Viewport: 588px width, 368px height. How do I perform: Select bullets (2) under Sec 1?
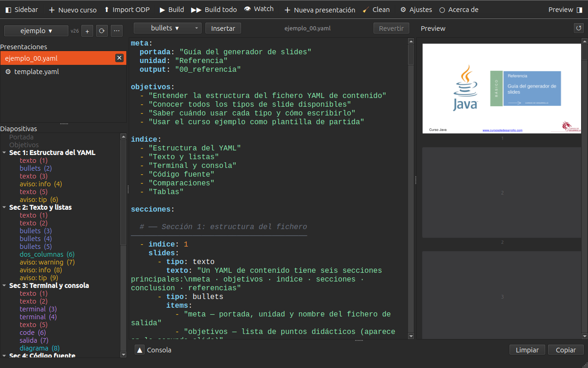point(36,168)
